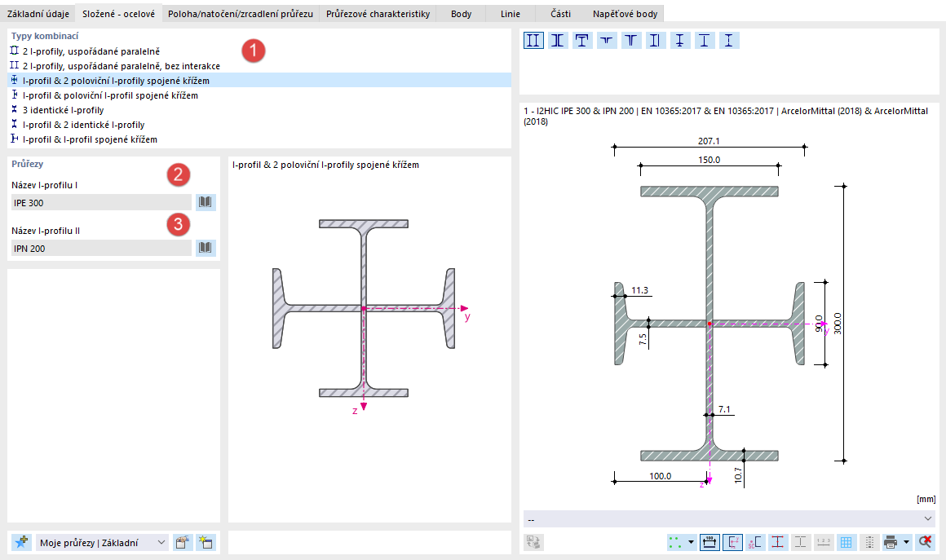Select '3 identické I-profily' type
The height and width of the screenshot is (560, 946).
[259, 110]
